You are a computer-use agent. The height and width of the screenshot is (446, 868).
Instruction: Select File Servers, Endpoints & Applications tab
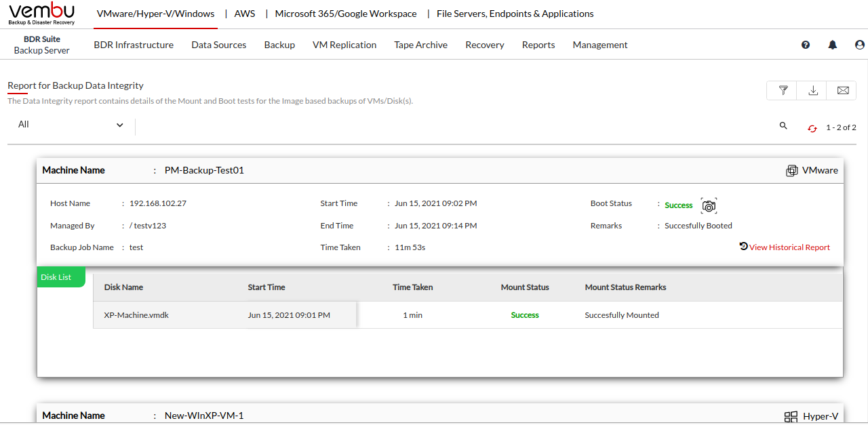(x=515, y=14)
